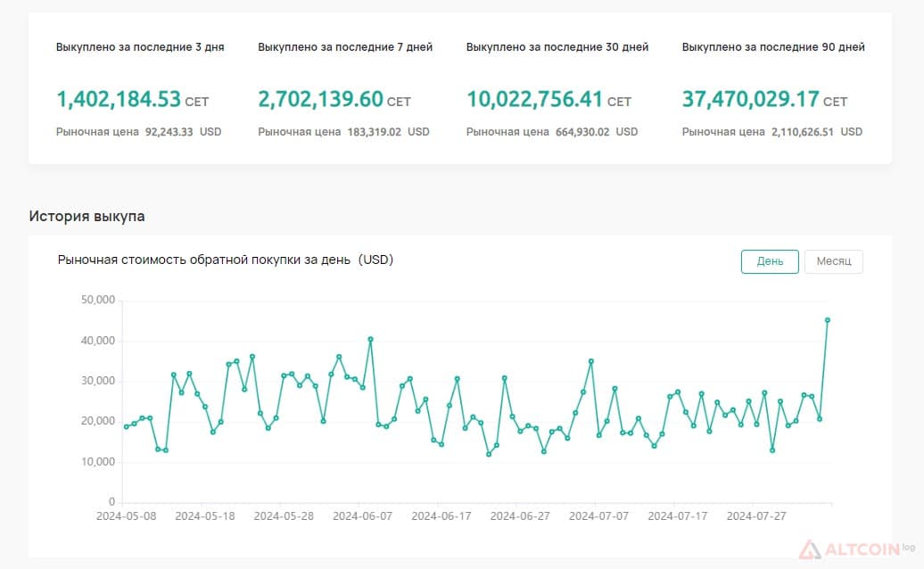Viewport: 924px width, 569px height.
Task: Click the 40,000 peak point near 2024-06-07
Action: click(370, 339)
